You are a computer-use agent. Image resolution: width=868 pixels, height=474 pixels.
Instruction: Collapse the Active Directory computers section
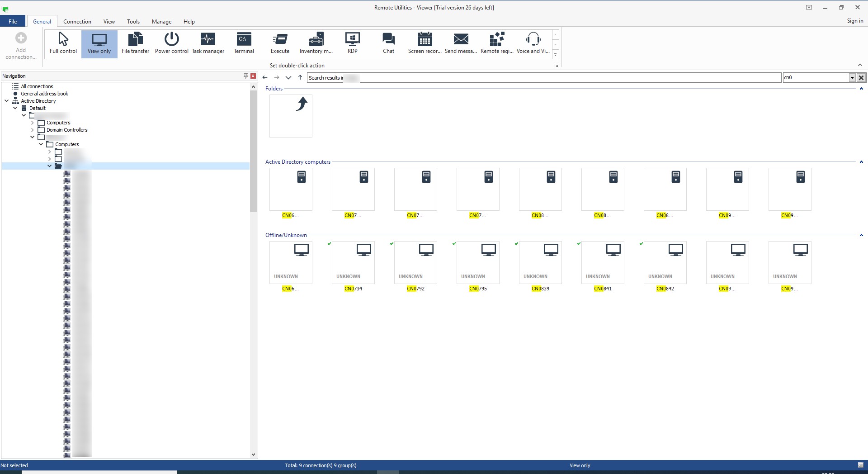click(x=861, y=162)
